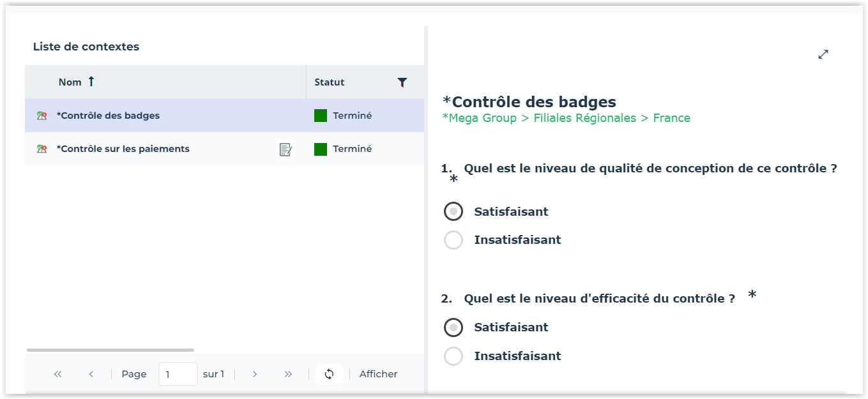Click the Contrôle des badges row icon
This screenshot has width=868, height=399.
(42, 116)
